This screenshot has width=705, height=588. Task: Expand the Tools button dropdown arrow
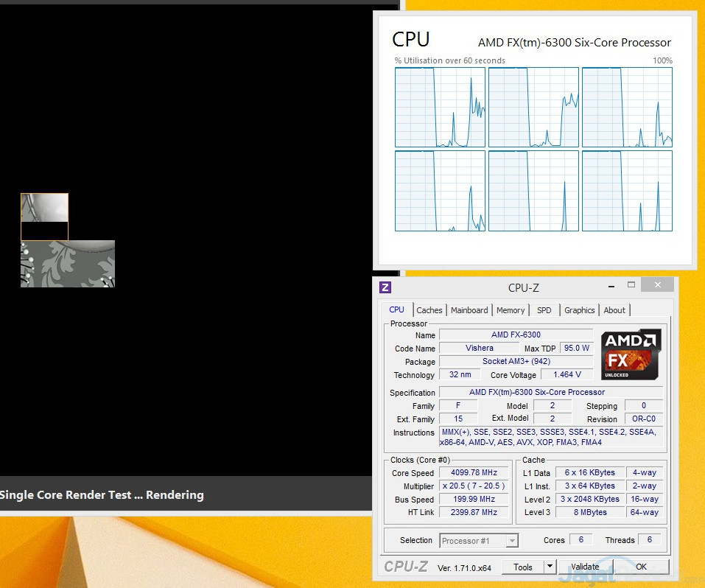(549, 567)
